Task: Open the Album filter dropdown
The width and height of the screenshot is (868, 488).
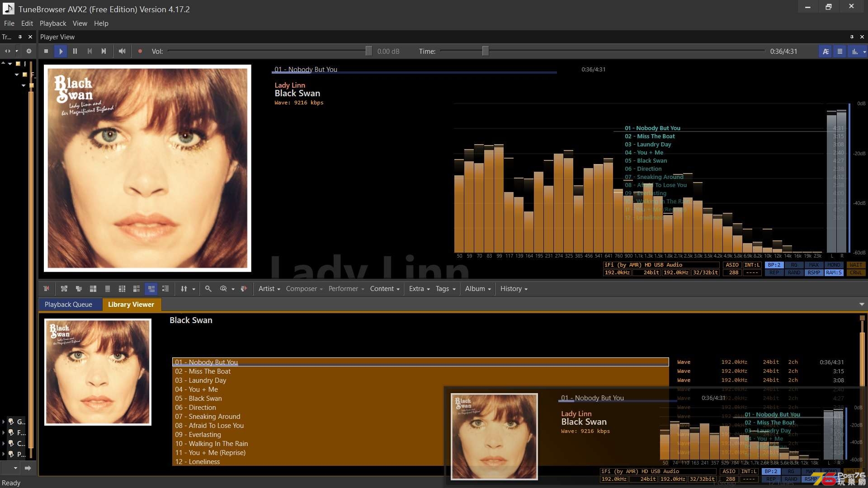Action: point(478,289)
